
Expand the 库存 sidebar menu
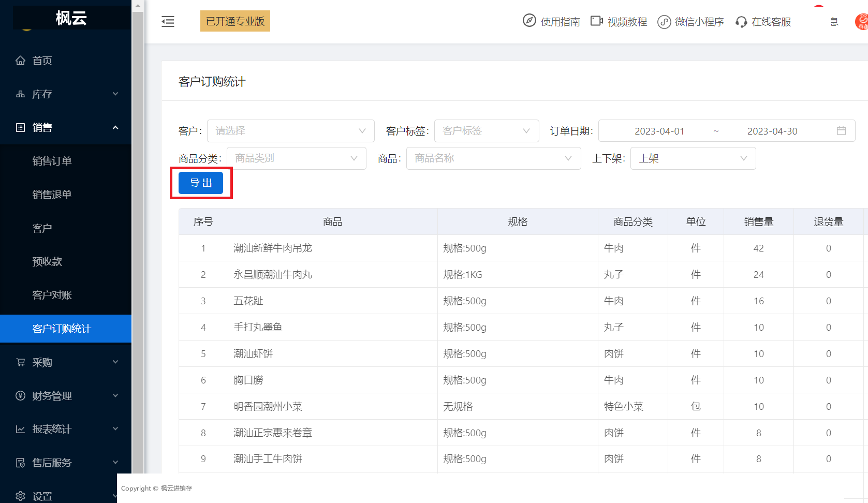pos(66,94)
